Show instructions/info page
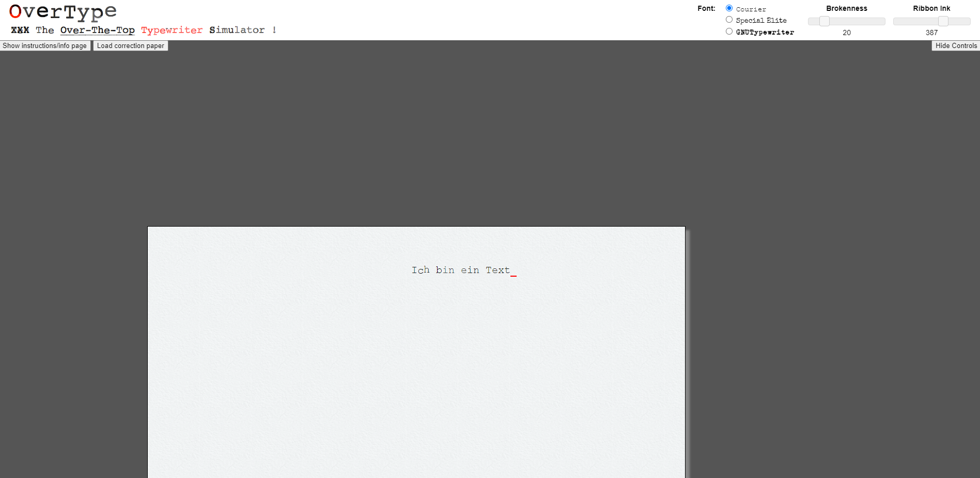 (x=45, y=45)
